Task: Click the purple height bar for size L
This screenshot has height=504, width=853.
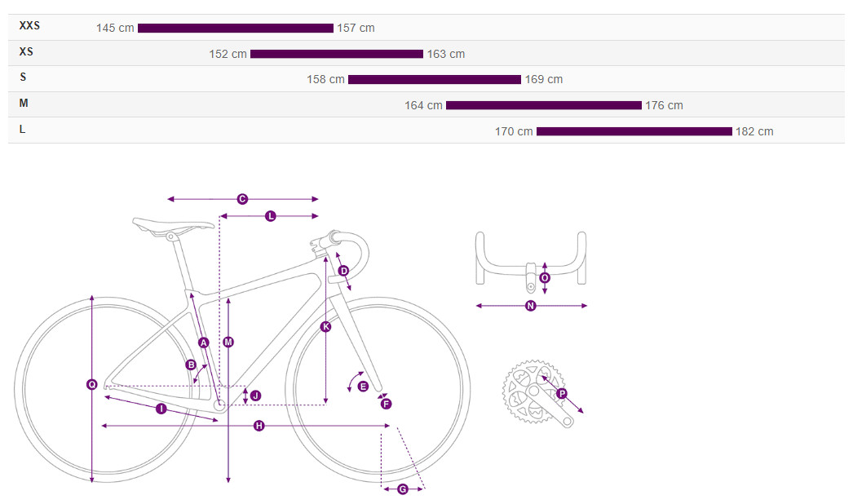Action: click(x=634, y=131)
